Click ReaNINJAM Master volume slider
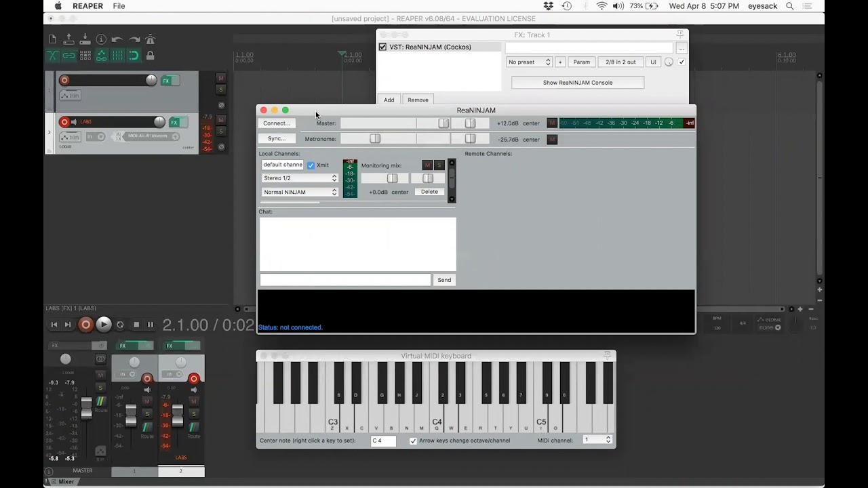868x488 pixels. [394, 123]
